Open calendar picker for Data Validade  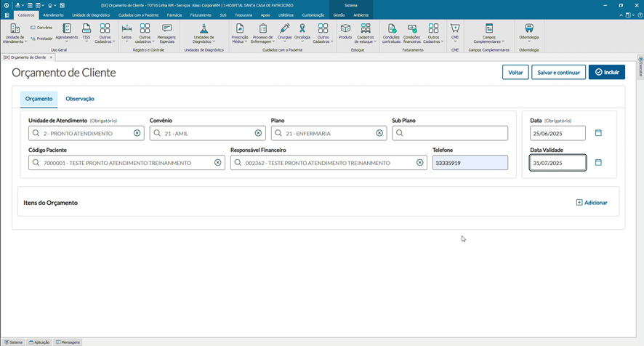598,162
